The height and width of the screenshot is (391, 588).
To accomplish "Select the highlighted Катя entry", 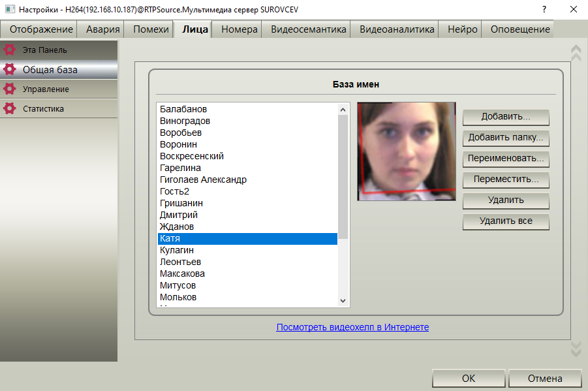I will 247,238.
